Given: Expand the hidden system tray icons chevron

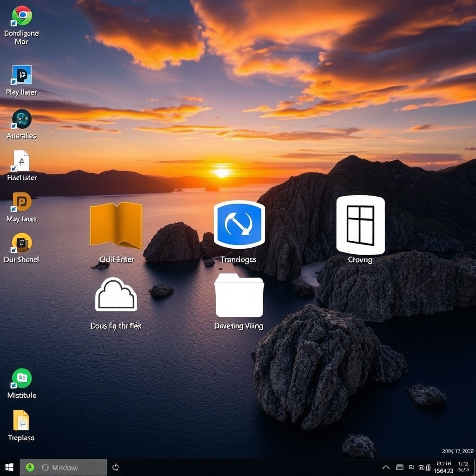Looking at the screenshot, I should [x=386, y=467].
